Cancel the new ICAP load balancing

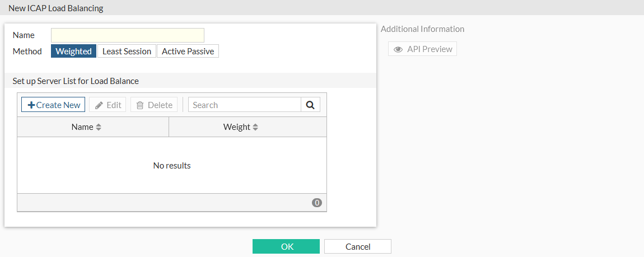tap(357, 246)
